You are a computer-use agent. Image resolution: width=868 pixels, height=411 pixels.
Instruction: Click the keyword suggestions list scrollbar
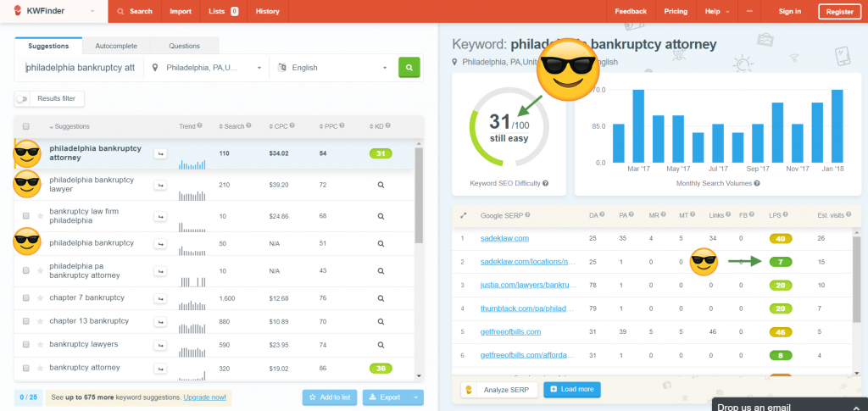coord(419,195)
